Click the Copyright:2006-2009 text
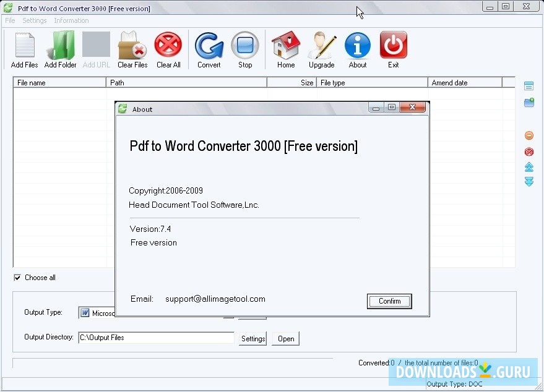The image size is (544, 392). point(166,190)
